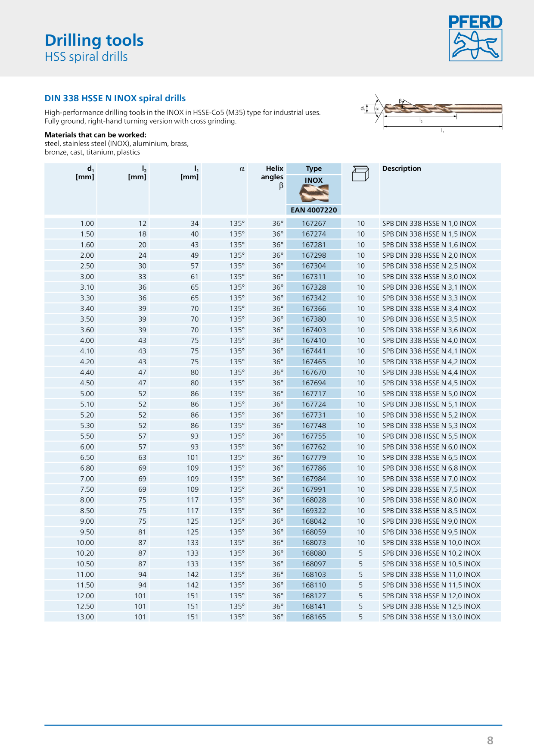Select EAN code 167717
Image resolution: width=534 pixels, height=756 pixels.
[x=314, y=394]
